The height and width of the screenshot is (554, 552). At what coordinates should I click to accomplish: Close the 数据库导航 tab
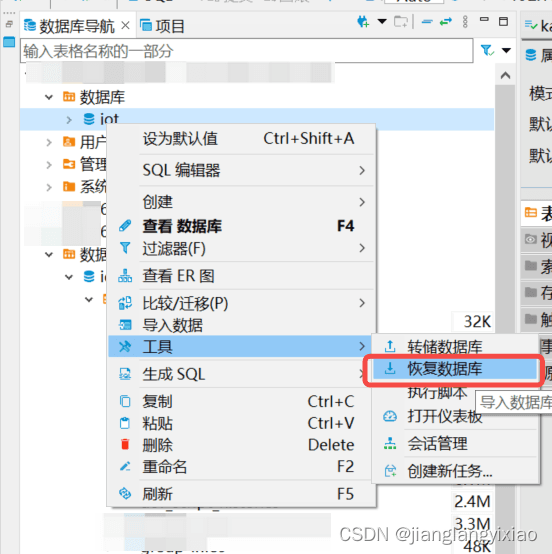[x=125, y=26]
